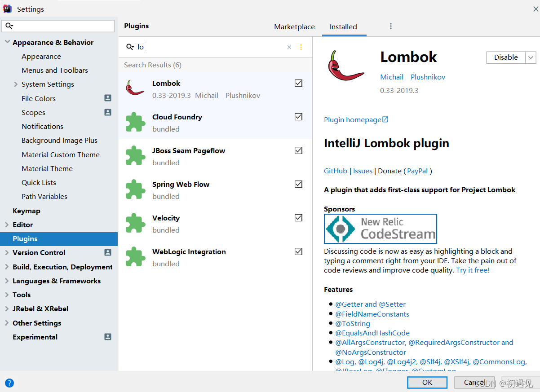Focus the settings search input field

point(58,26)
